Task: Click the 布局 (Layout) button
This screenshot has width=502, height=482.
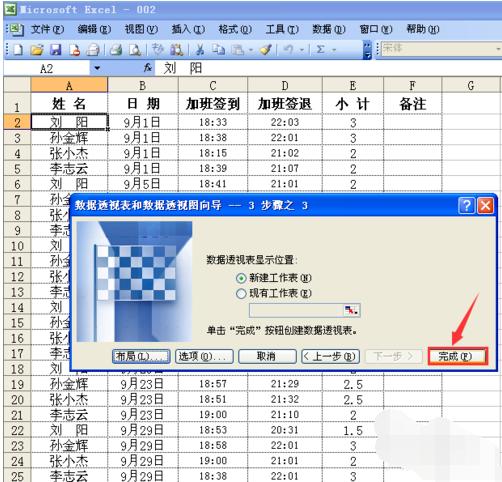Action: 141,356
